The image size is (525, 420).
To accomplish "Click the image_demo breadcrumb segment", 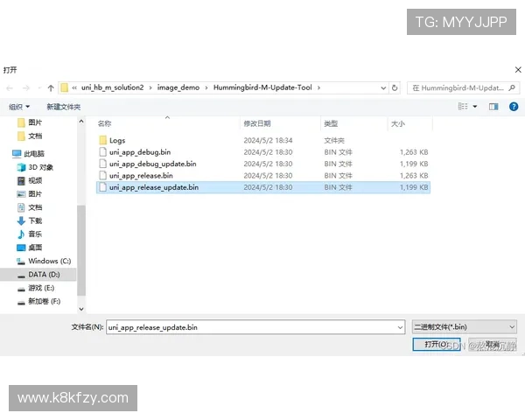I will coord(178,87).
